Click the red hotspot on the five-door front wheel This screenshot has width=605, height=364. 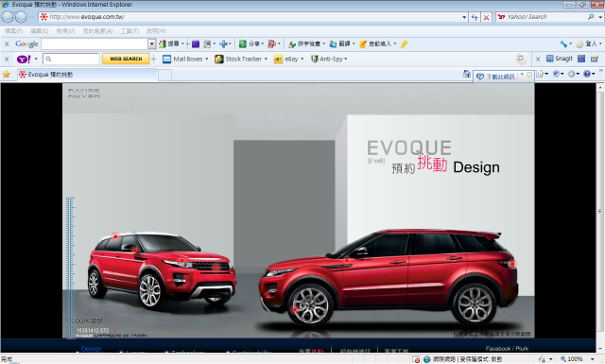[x=295, y=309]
